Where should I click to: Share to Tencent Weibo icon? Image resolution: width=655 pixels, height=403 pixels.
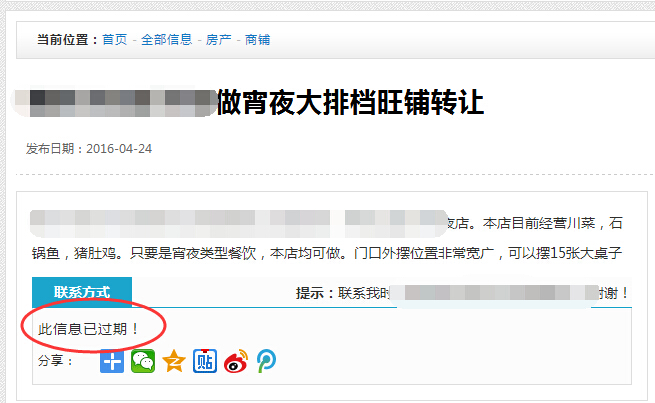click(x=267, y=361)
